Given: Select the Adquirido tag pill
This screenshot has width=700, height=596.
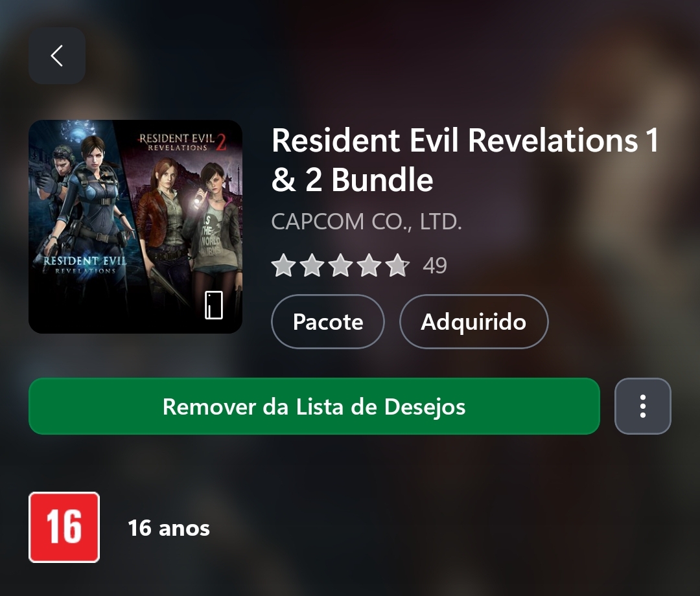Looking at the screenshot, I should (474, 321).
